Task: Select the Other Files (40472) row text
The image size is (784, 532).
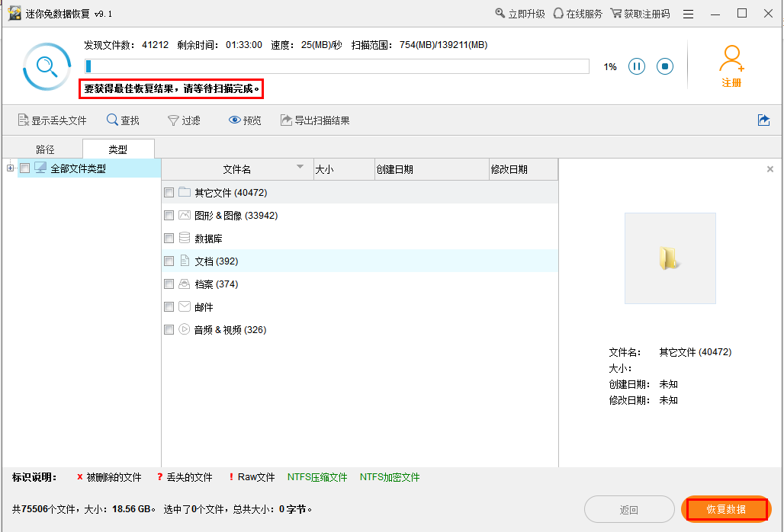Action: [x=231, y=193]
